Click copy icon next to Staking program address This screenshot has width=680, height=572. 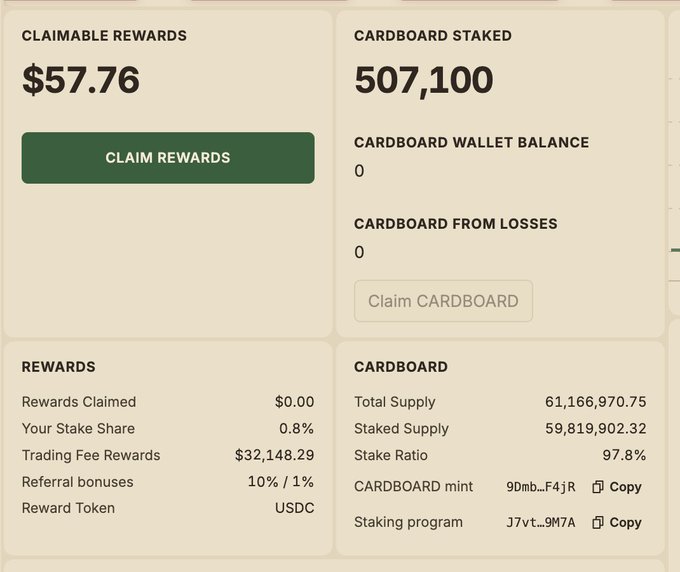[598, 522]
